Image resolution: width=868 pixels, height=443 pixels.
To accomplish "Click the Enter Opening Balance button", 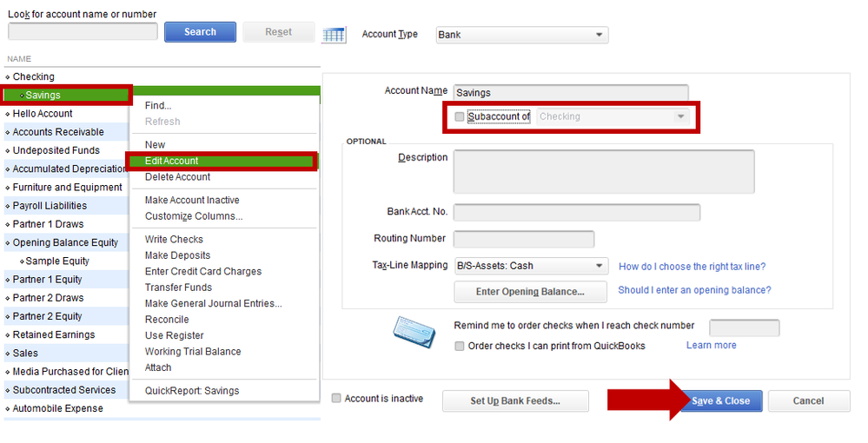I will click(x=530, y=292).
